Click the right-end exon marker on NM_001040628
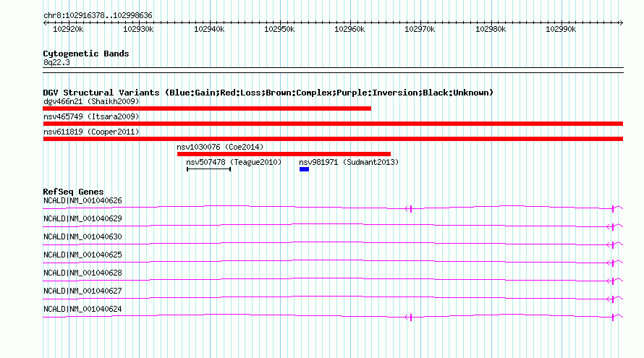The height and width of the screenshot is (358, 644). (x=612, y=281)
